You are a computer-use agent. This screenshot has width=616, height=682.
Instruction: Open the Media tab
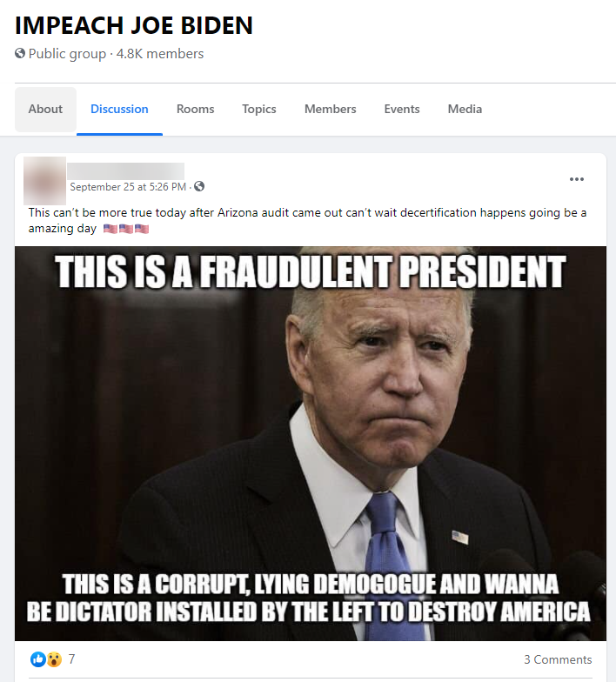click(465, 110)
